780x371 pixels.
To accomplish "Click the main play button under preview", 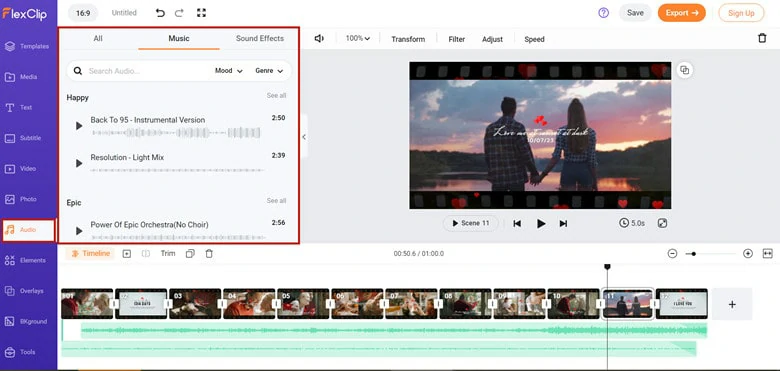I will click(x=541, y=224).
